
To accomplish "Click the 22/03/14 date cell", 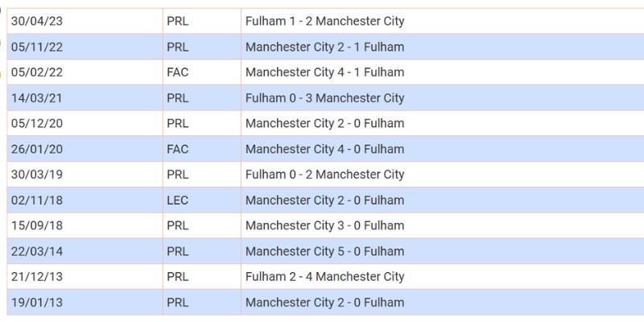I will click(x=37, y=251).
